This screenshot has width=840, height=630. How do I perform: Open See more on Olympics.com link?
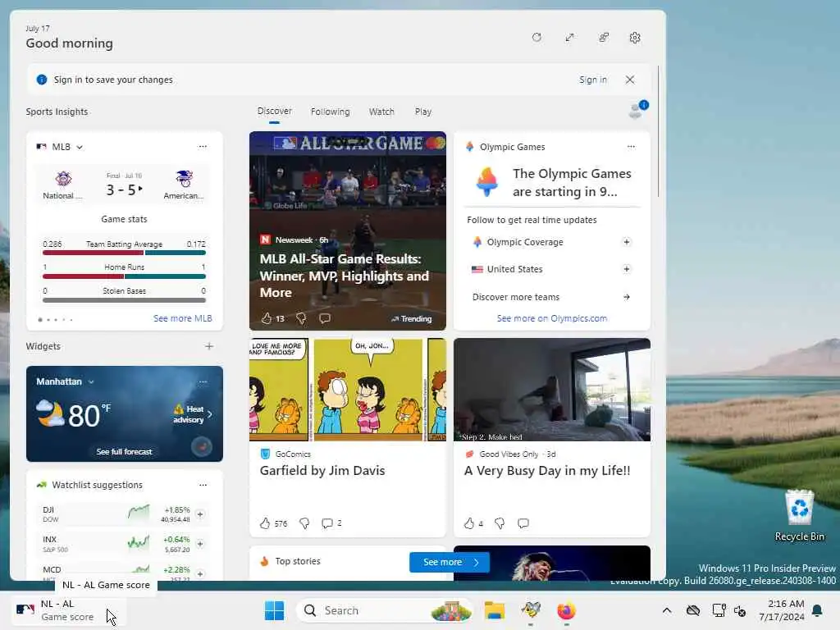(552, 318)
